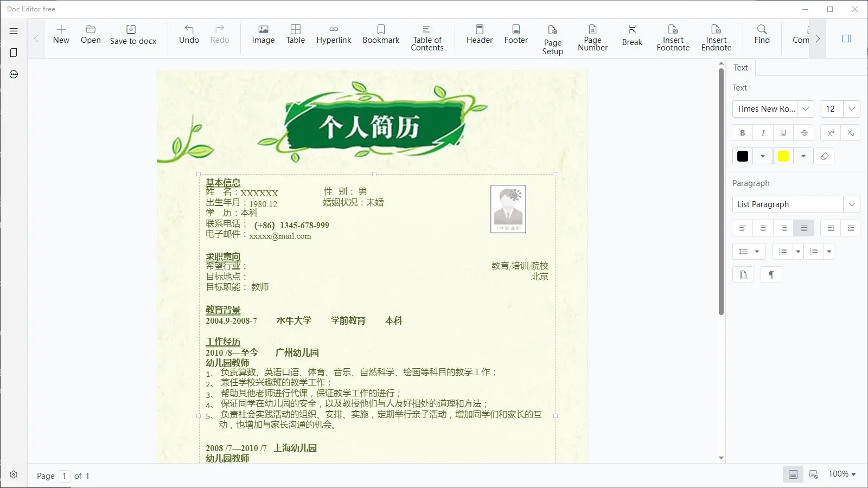Expand the font size 12 dropdown
Image resolution: width=868 pixels, height=488 pixels.
[x=852, y=109]
